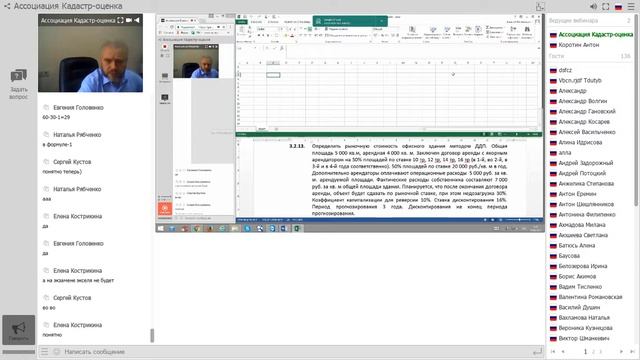640x360 pixels.
Task: Select participant 'Валентина Романовская'
Action: click(586, 297)
